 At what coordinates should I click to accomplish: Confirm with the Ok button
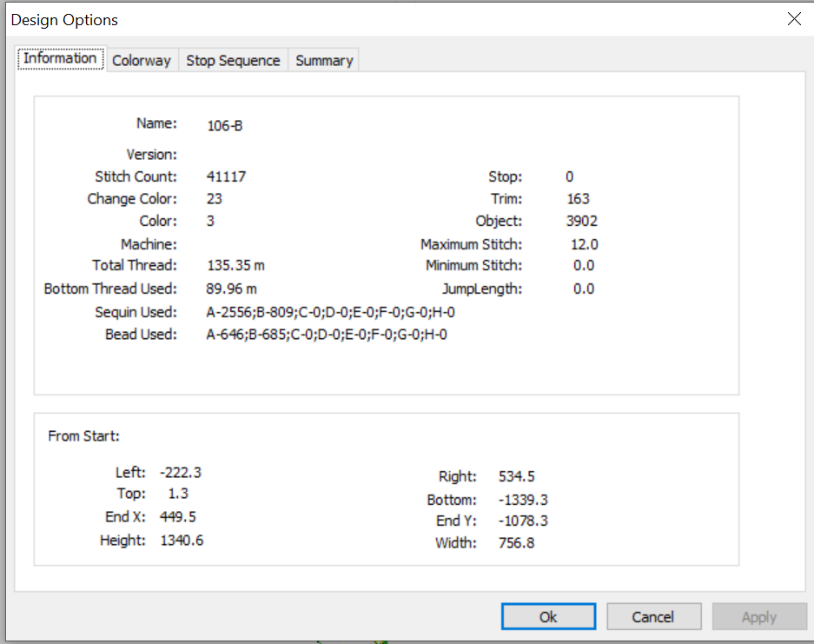tap(548, 616)
